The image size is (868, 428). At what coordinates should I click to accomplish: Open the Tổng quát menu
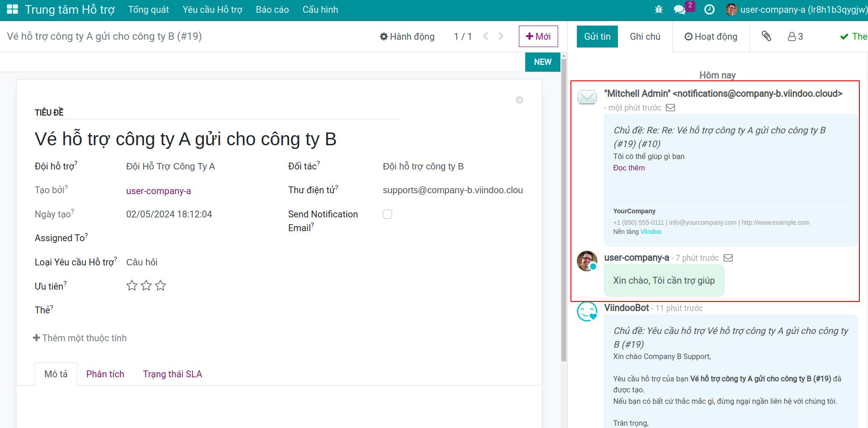click(x=148, y=10)
